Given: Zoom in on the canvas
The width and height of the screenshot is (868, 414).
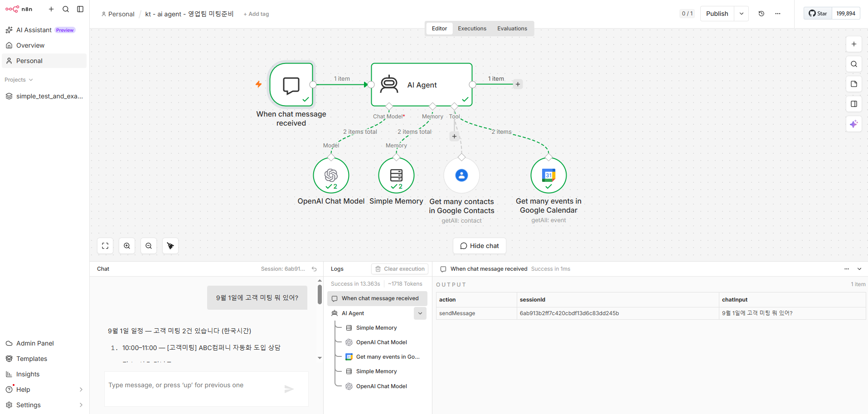Looking at the screenshot, I should click(x=127, y=246).
